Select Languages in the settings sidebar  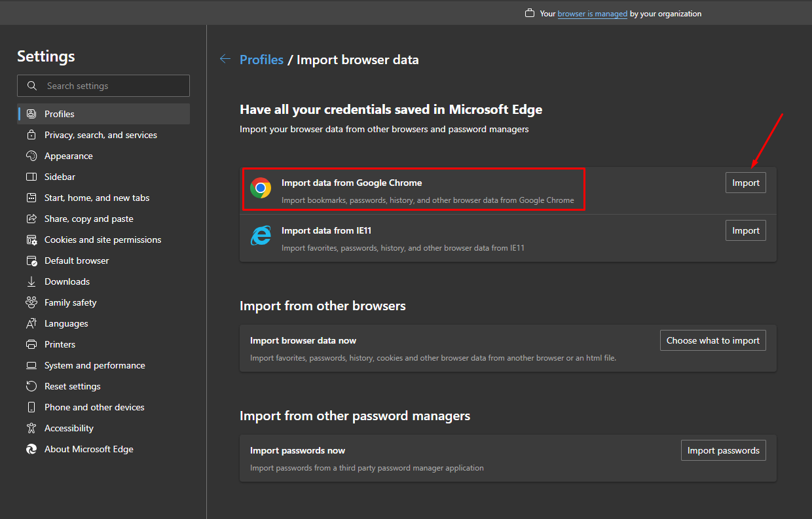[66, 323]
